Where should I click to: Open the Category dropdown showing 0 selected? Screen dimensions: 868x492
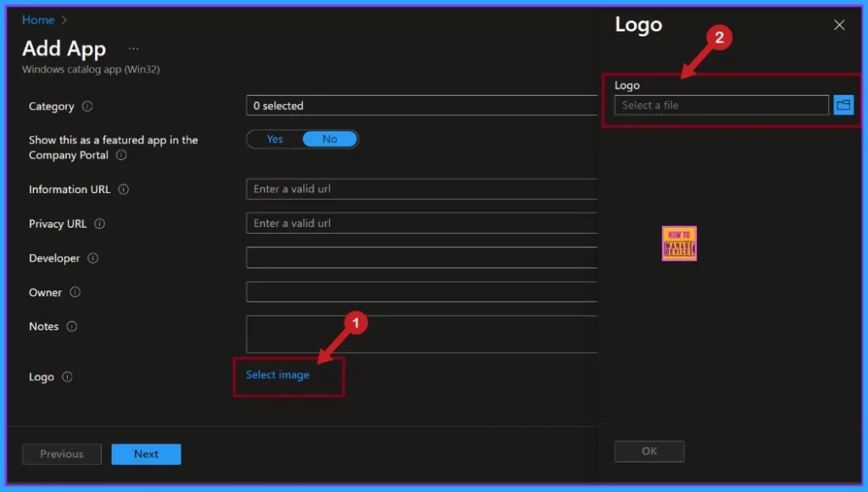(x=422, y=106)
